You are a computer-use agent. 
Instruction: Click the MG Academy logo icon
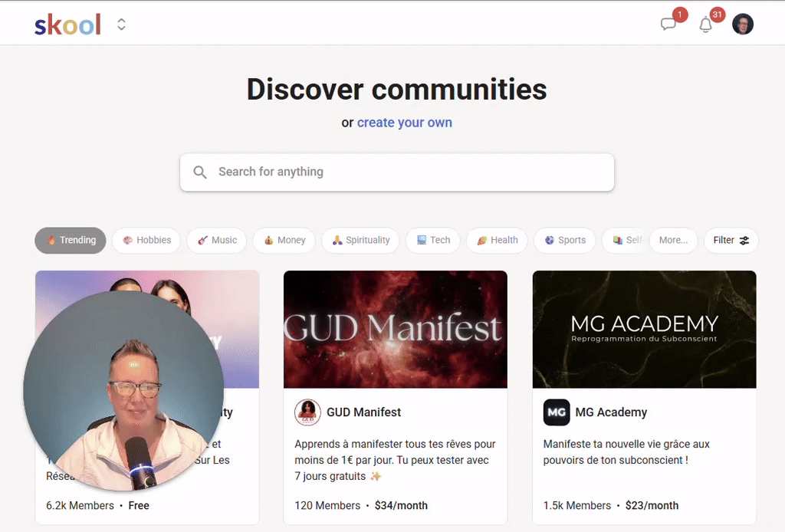557,412
